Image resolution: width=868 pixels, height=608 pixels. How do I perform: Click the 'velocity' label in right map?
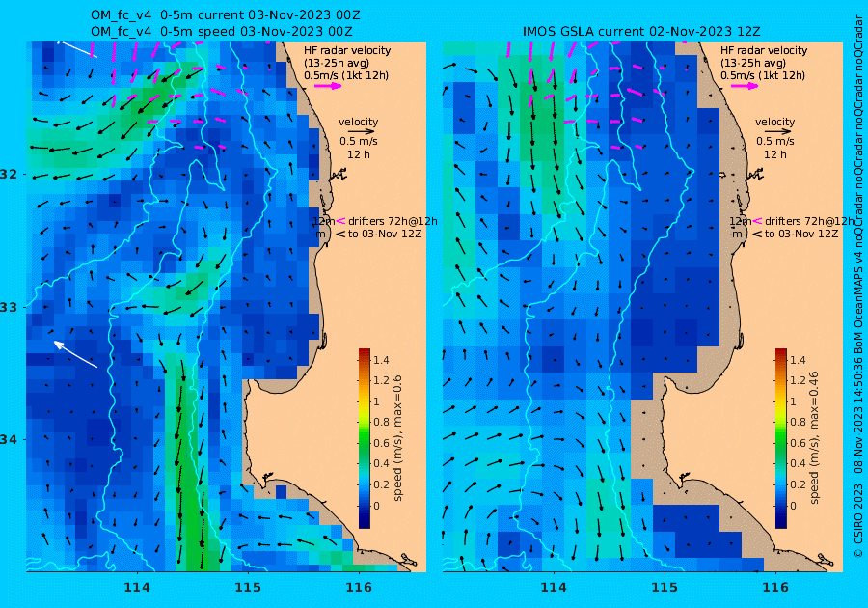pos(774,122)
